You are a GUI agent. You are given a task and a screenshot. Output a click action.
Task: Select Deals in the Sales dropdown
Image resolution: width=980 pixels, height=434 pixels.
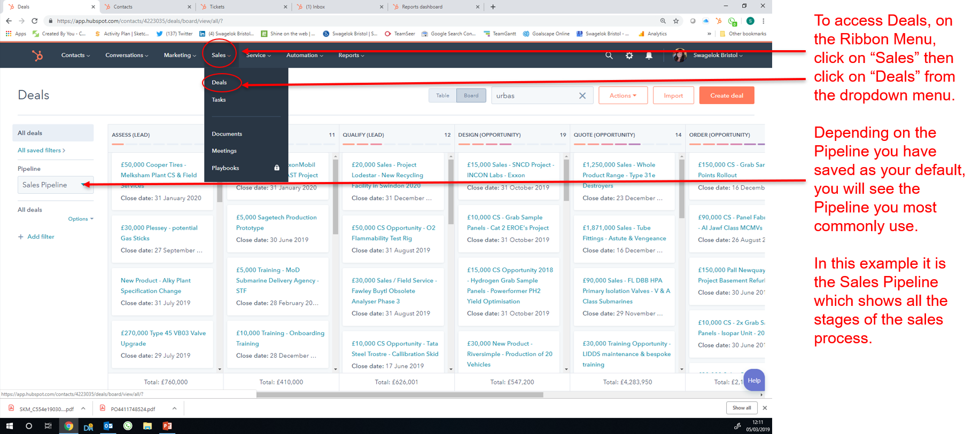pos(219,83)
